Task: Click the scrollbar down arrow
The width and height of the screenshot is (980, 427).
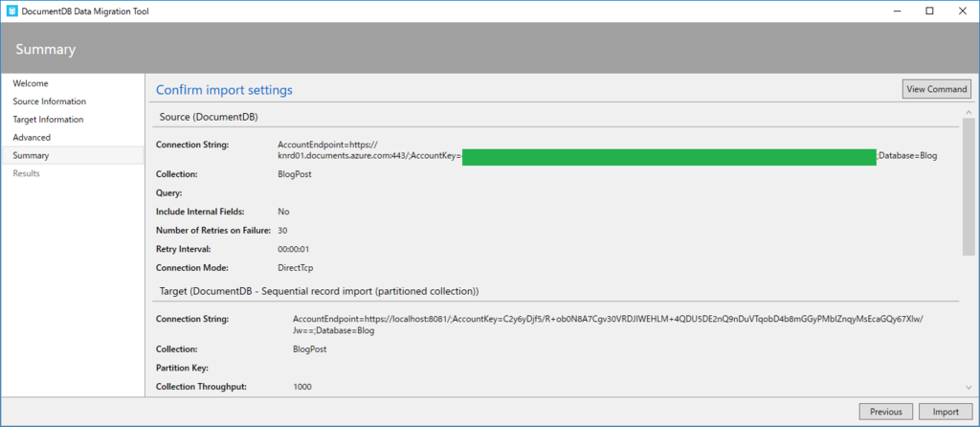Action: coord(969,388)
